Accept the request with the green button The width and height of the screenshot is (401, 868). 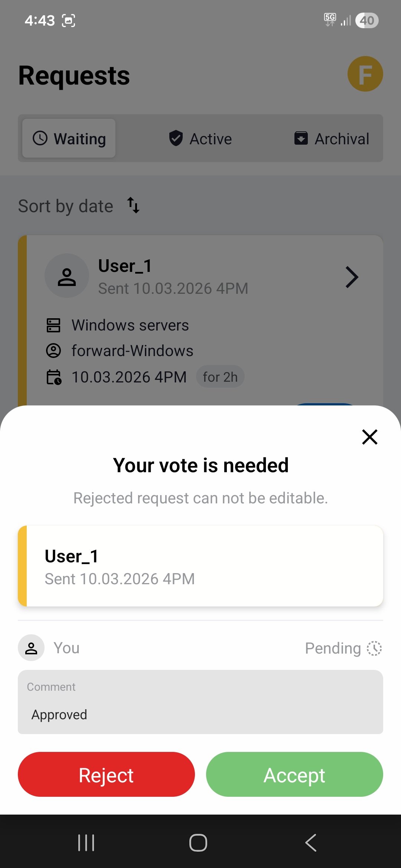point(294,774)
